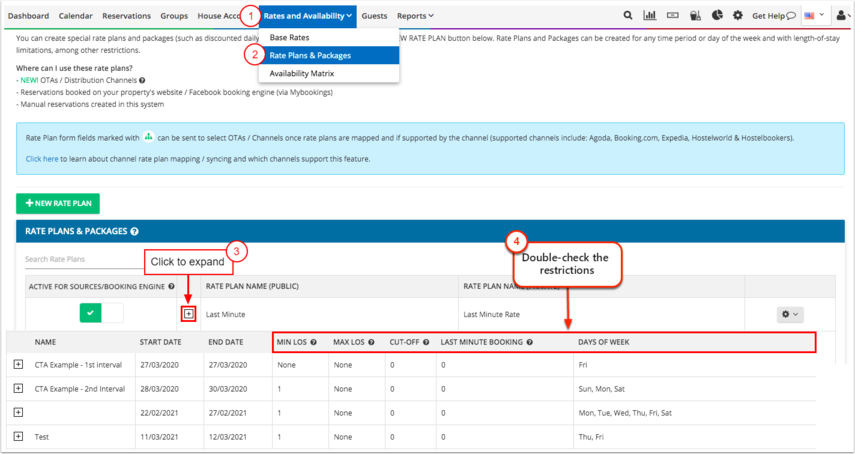
Task: Follow the Click here mapping link
Action: [x=42, y=159]
